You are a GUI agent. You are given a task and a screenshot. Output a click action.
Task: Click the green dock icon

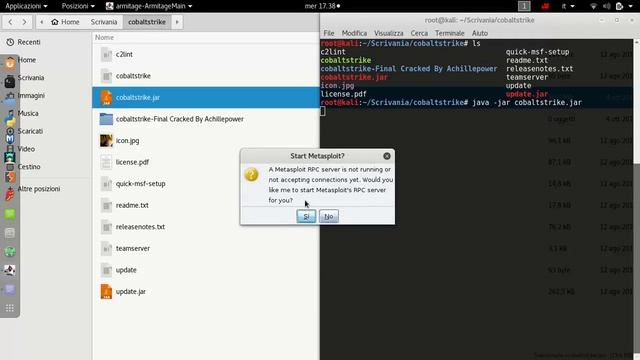[10, 213]
